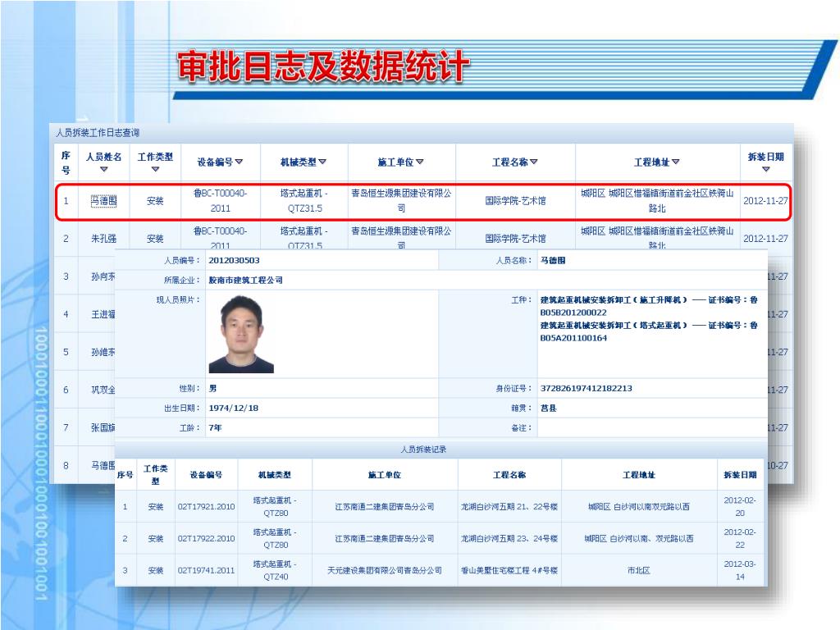Click 籍贯 value 莒县
This screenshot has width=840, height=630.
click(x=549, y=409)
